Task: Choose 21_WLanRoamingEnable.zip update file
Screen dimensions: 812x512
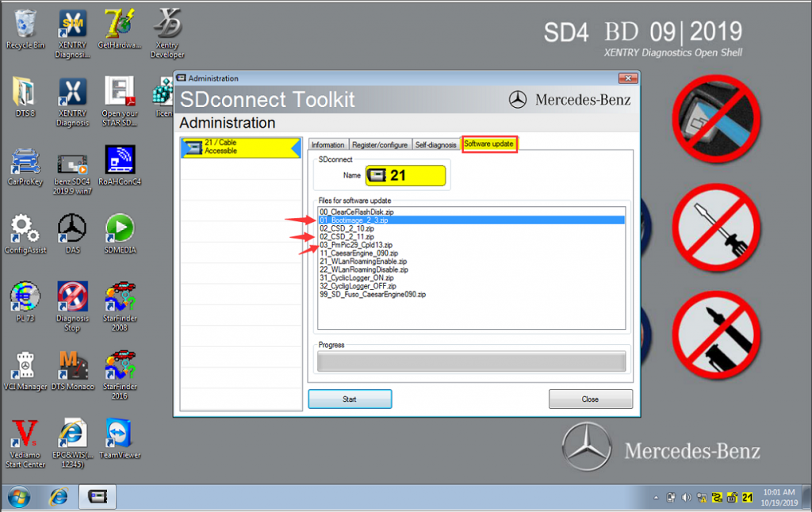Action: pos(471,262)
